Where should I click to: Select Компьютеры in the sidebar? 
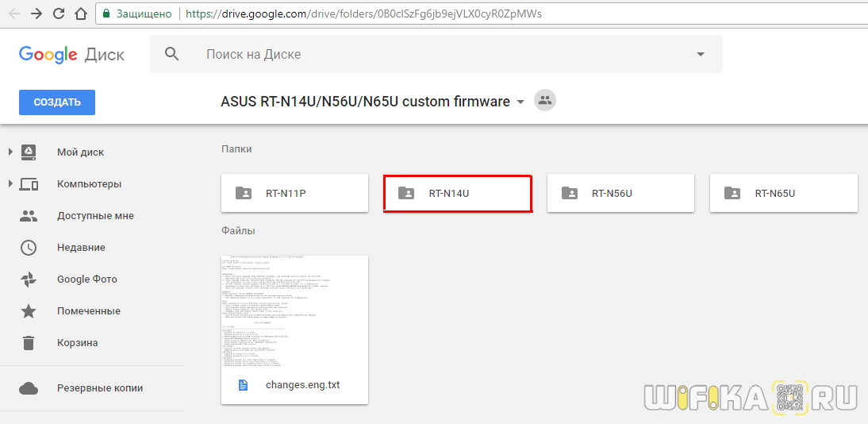(x=89, y=184)
